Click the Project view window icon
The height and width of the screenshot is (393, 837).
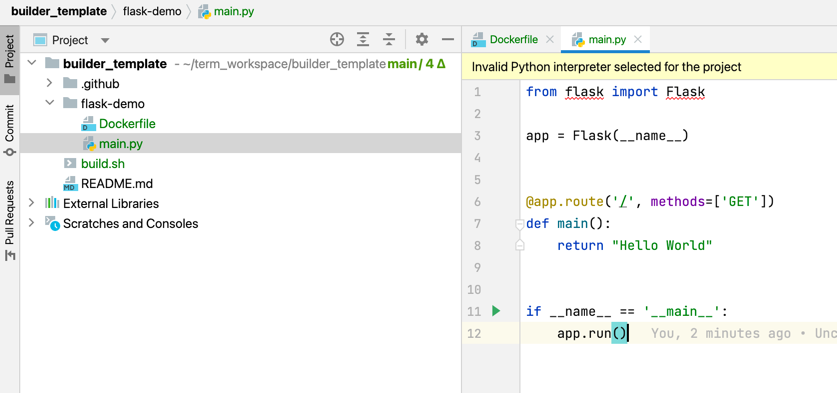(41, 40)
